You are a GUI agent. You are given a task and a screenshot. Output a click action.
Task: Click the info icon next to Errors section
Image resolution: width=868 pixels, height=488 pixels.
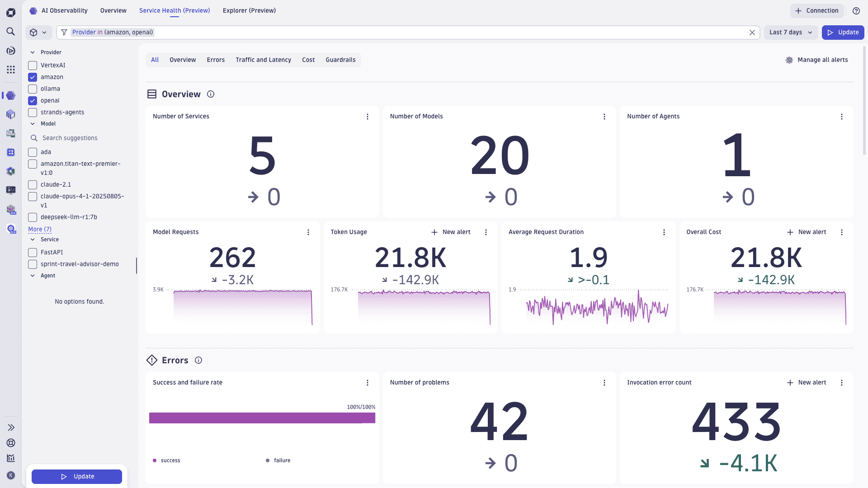198,360
